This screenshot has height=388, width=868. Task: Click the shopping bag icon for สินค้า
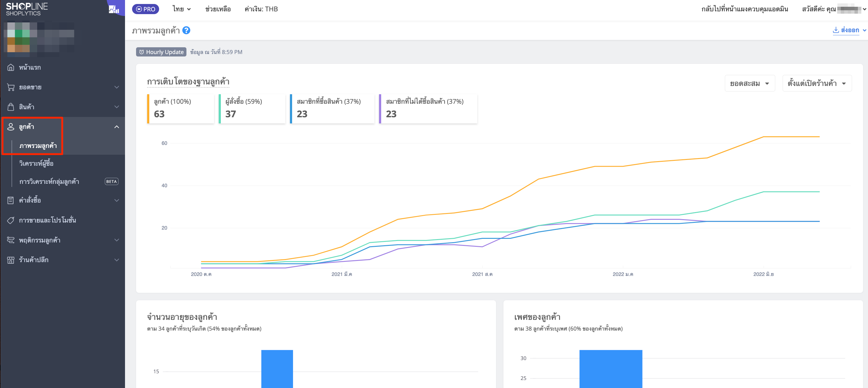(11, 107)
